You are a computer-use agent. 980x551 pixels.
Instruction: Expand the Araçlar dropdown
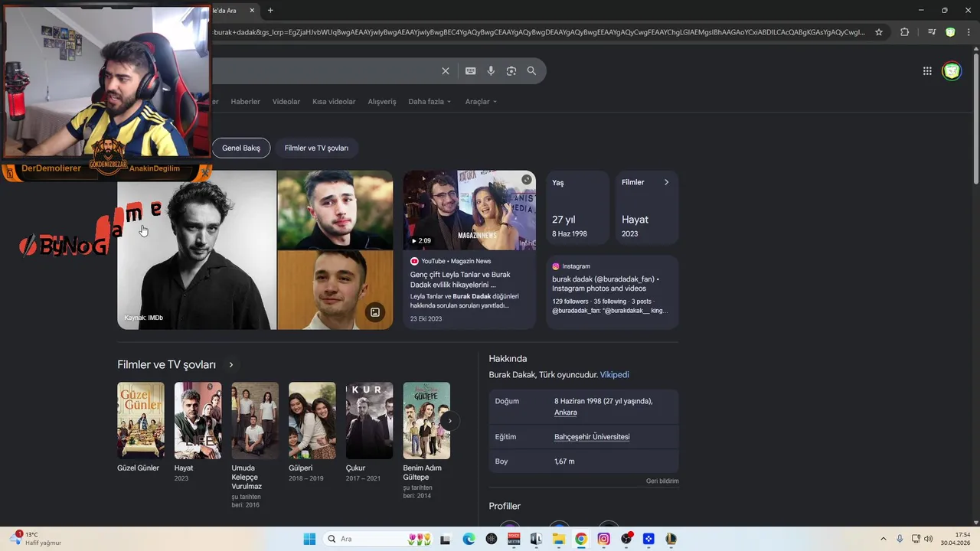pyautogui.click(x=481, y=102)
